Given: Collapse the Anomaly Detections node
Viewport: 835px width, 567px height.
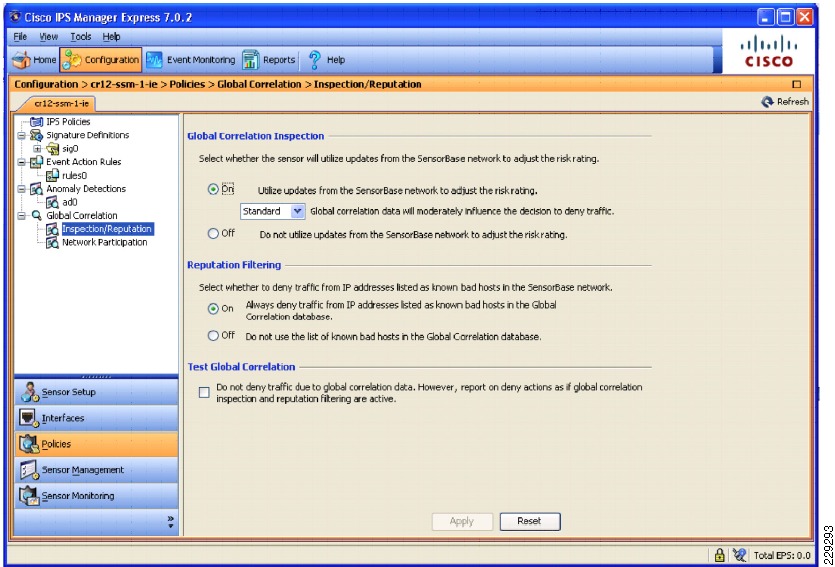Looking at the screenshot, I should [21, 189].
